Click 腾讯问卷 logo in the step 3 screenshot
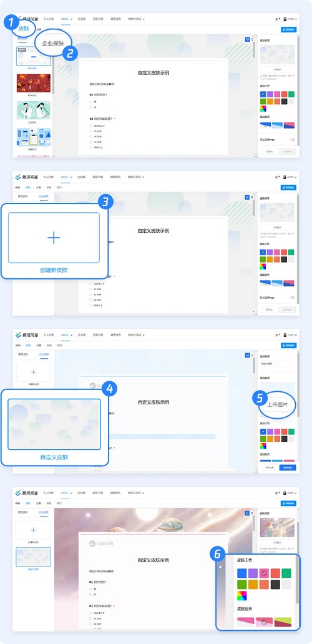Image resolution: width=312 pixels, height=644 pixels. tap(24, 177)
